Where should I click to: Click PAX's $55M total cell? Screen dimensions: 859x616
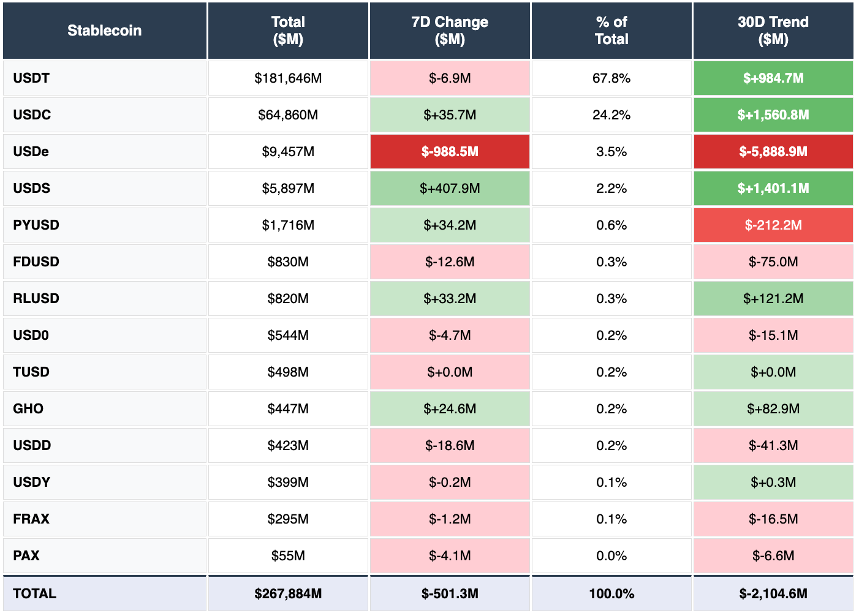287,555
